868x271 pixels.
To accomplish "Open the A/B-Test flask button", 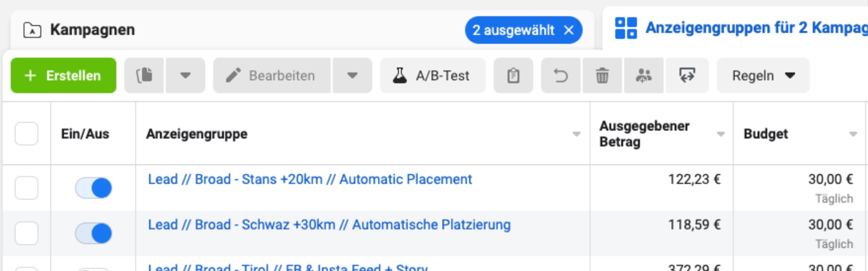I will (433, 75).
